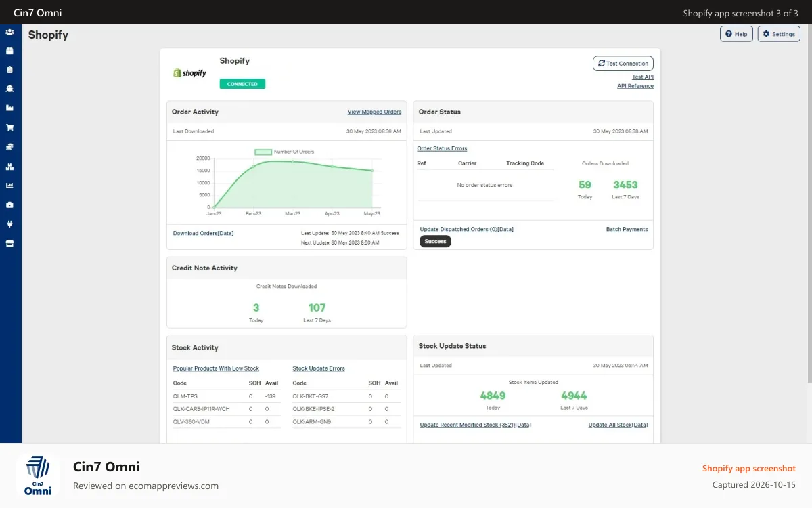Image resolution: width=812 pixels, height=508 pixels.
Task: Click Update Recent Modified Stock link
Action: 475,425
